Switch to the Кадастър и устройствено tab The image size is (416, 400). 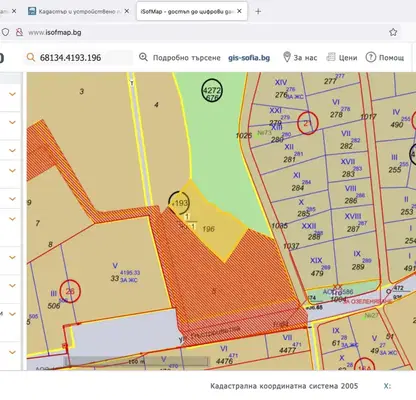tap(79, 11)
